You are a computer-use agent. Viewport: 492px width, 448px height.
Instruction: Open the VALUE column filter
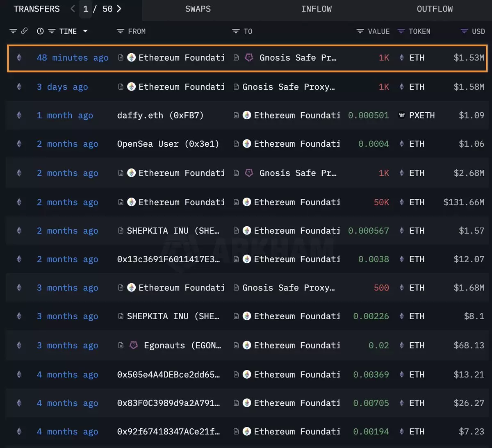click(360, 31)
